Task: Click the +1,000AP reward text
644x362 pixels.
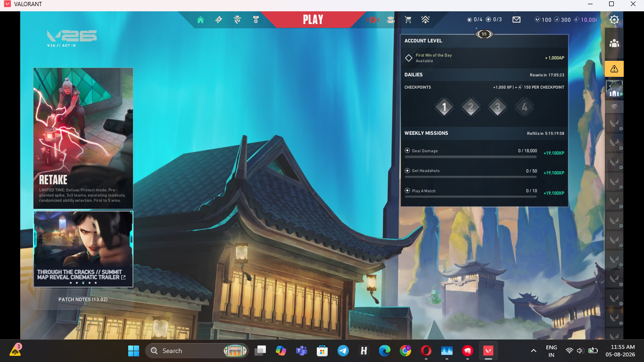Action: click(554, 58)
